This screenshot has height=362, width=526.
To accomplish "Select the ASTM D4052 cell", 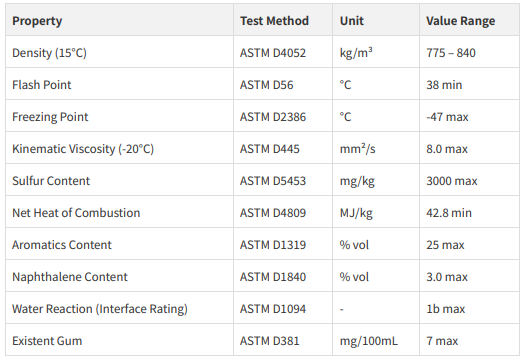I will (283, 52).
